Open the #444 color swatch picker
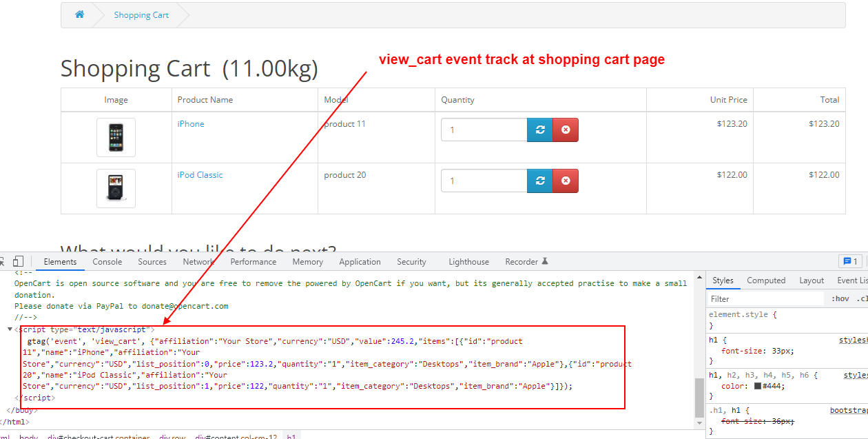This screenshot has height=439, width=868. (x=758, y=386)
